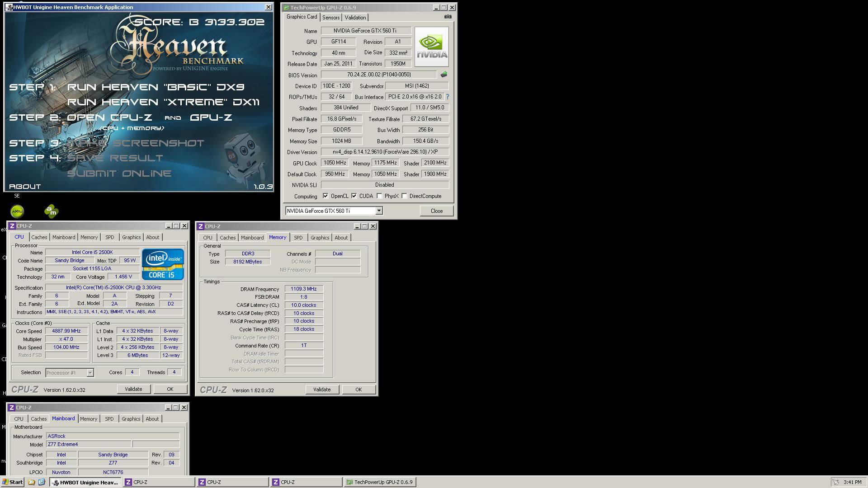Viewport: 868px width, 488px height.
Task: Open Caches tab in CPU-Z CPU window
Action: [x=39, y=237]
